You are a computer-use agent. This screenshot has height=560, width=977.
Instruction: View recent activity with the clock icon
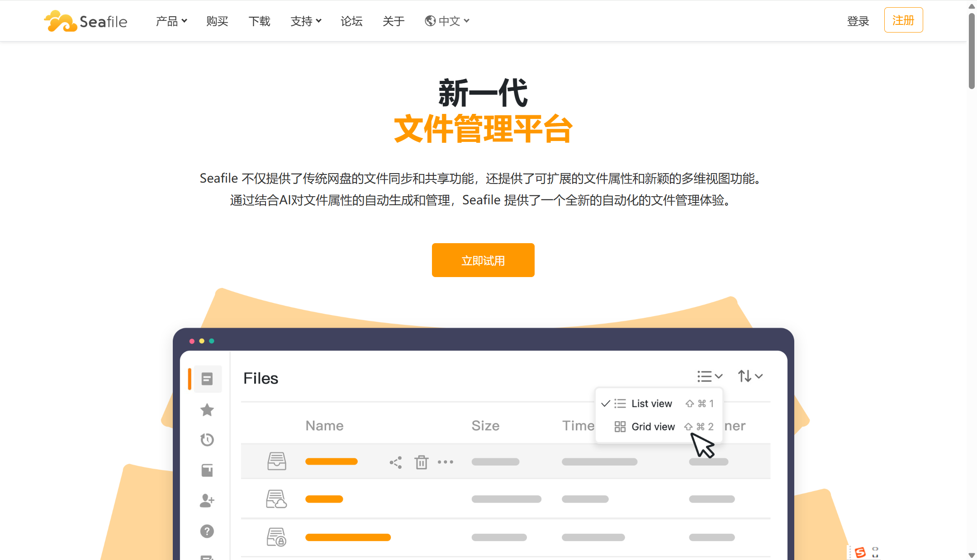(207, 439)
